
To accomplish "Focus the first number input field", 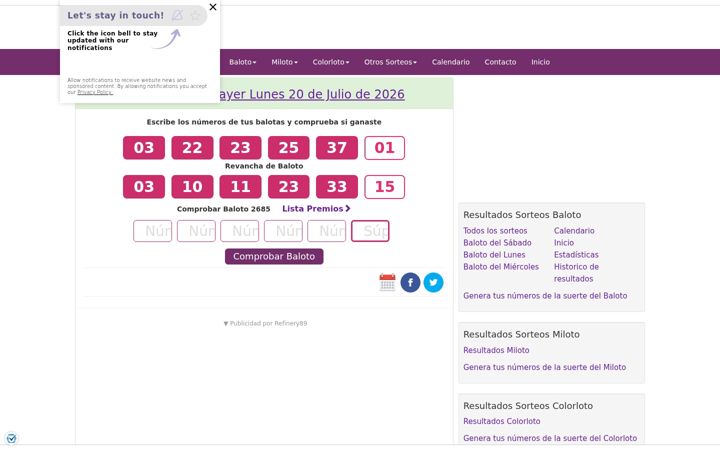I will pyautogui.click(x=152, y=231).
